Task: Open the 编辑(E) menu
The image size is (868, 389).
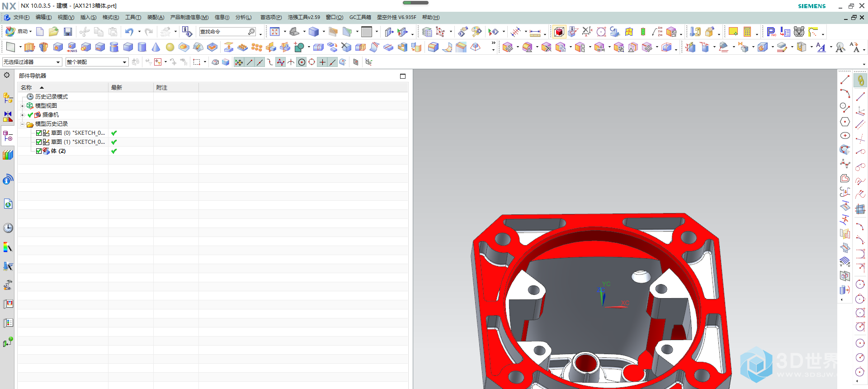Action: [x=43, y=17]
